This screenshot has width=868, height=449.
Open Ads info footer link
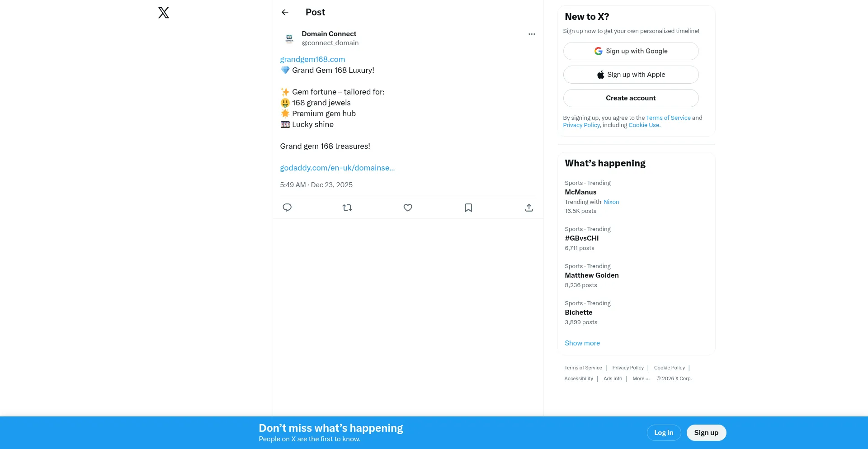[x=613, y=379]
